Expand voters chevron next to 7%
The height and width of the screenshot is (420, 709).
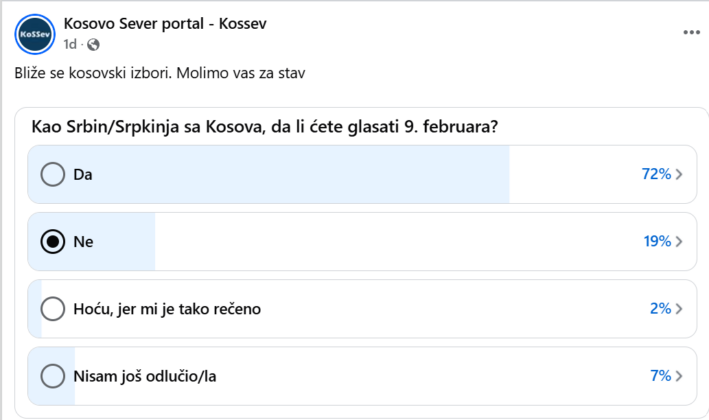[x=679, y=376]
